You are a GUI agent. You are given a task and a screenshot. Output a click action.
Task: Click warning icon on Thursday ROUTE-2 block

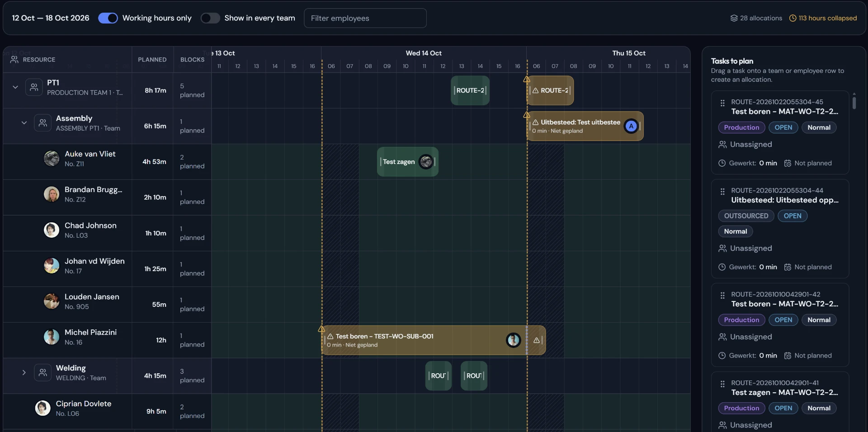coord(535,90)
